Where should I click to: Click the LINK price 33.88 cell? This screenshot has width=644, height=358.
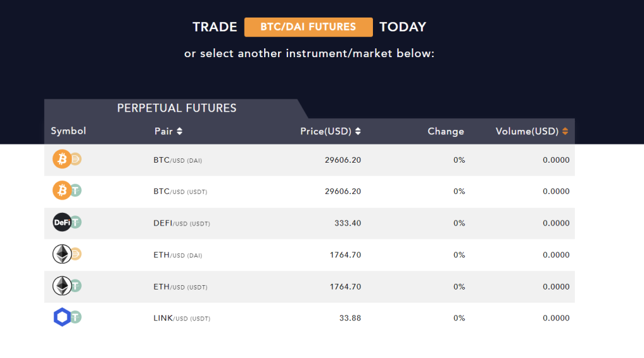pos(350,318)
